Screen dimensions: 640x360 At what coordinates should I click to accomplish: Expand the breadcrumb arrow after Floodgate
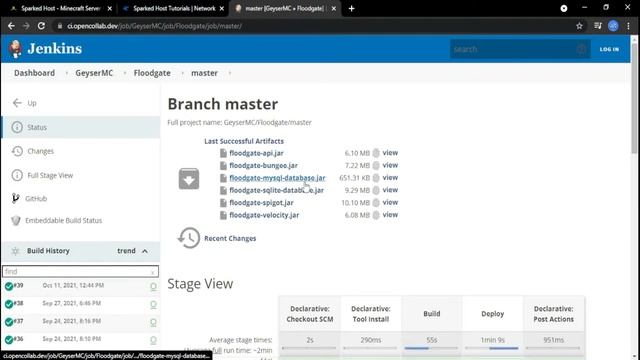pos(182,73)
